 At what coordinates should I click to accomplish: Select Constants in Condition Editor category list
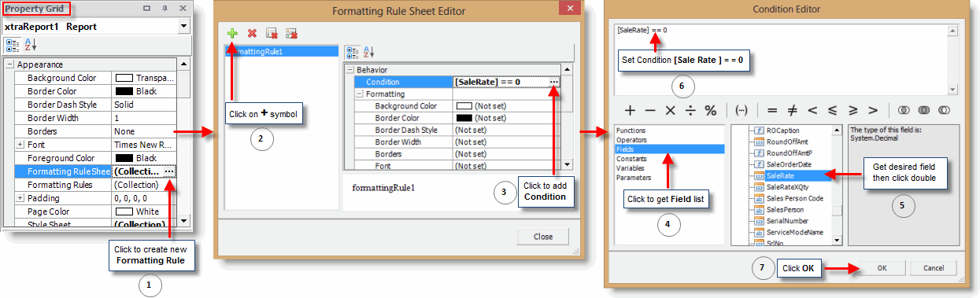(631, 158)
